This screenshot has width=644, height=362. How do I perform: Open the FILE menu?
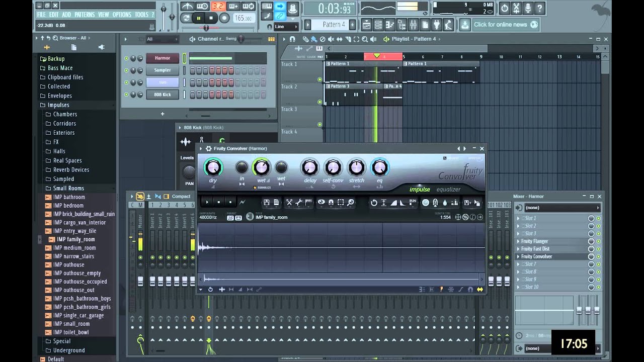41,15
